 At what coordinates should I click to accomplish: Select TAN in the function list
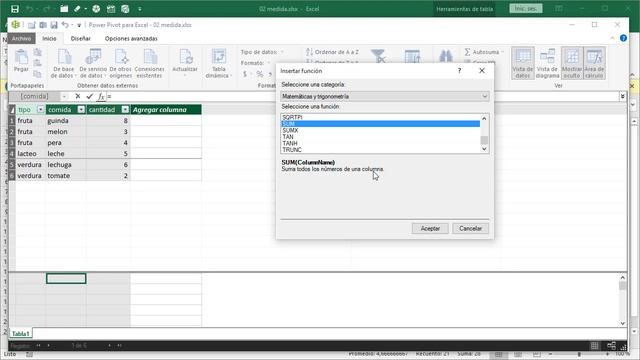380,137
